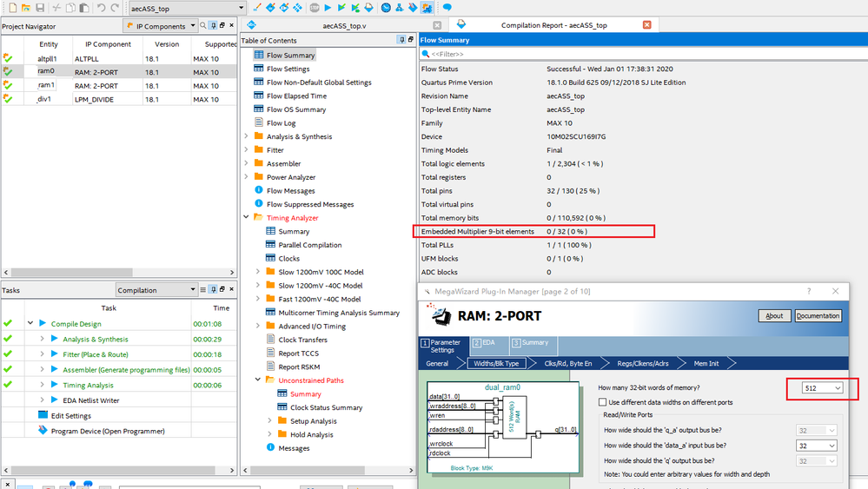Start Analysis & Synthesis toolbar icon

coord(341,8)
